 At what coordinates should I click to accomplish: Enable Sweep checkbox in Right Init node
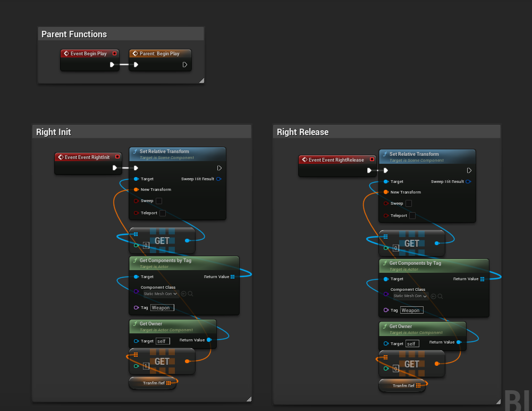[x=159, y=201]
